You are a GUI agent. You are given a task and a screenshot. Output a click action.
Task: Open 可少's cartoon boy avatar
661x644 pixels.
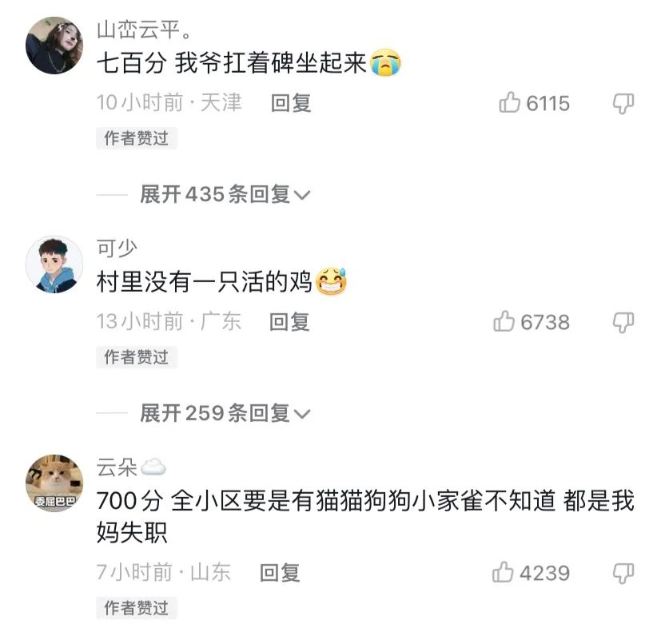[x=54, y=264]
